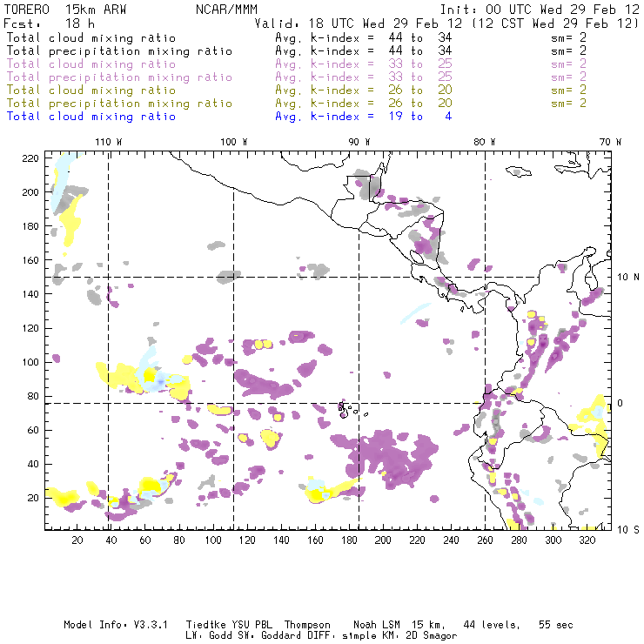Image resolution: width=644 pixels, height=644 pixels.
Task: Click y-axis tick label '220'
Action: 30,158
